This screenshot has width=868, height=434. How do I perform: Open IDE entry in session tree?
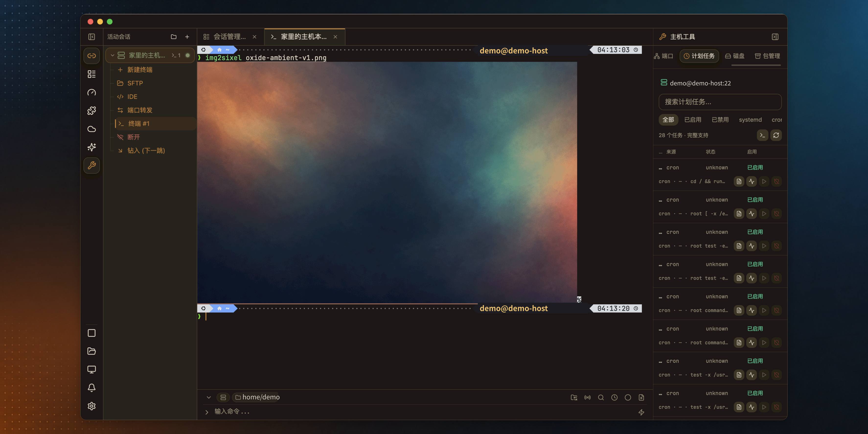[x=132, y=97]
